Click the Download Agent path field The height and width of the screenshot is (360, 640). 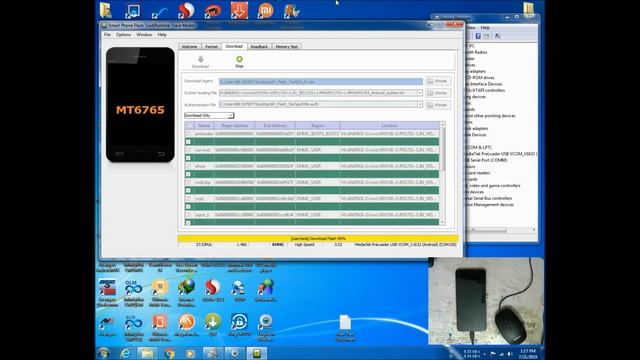321,82
